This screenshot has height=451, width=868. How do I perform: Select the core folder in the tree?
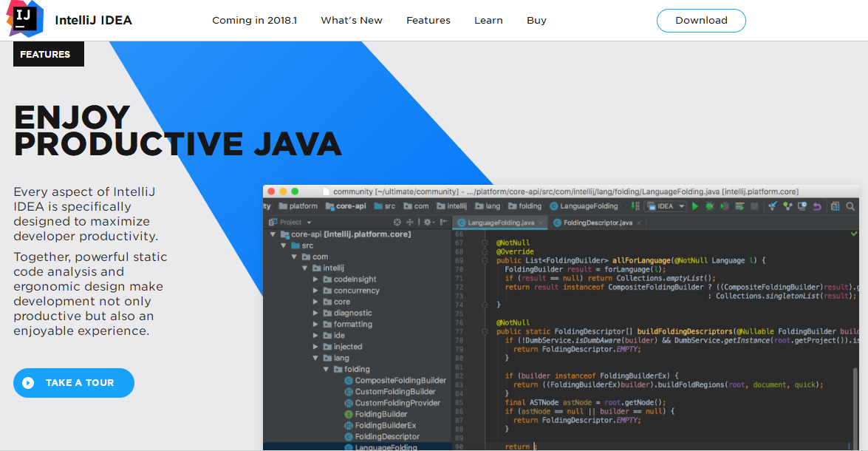[x=337, y=302]
